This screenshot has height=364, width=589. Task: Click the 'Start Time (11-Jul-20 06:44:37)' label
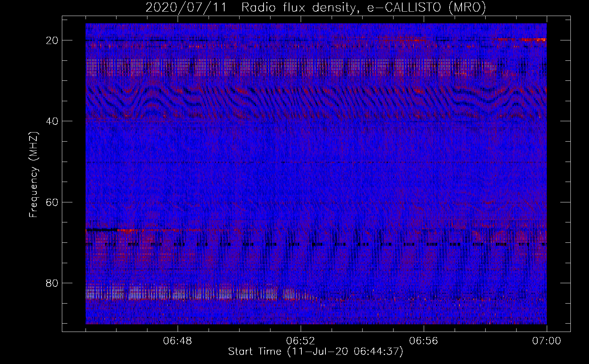[x=316, y=352]
